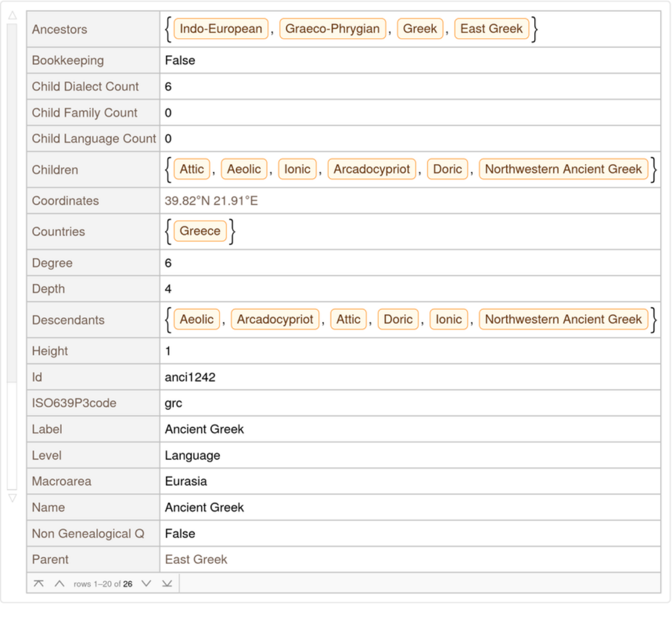Open the East Greek parent link

point(196,560)
